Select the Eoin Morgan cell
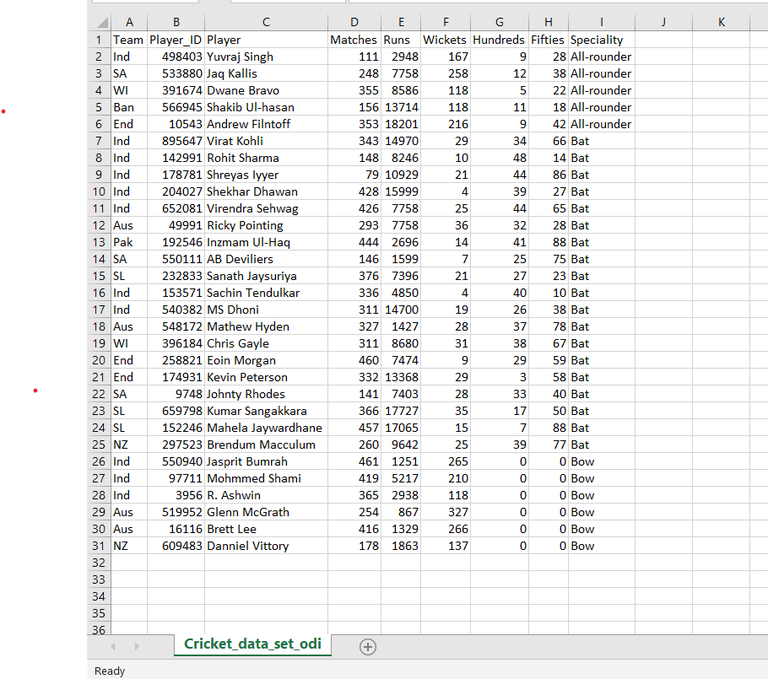The height and width of the screenshot is (679, 768). pos(266,360)
